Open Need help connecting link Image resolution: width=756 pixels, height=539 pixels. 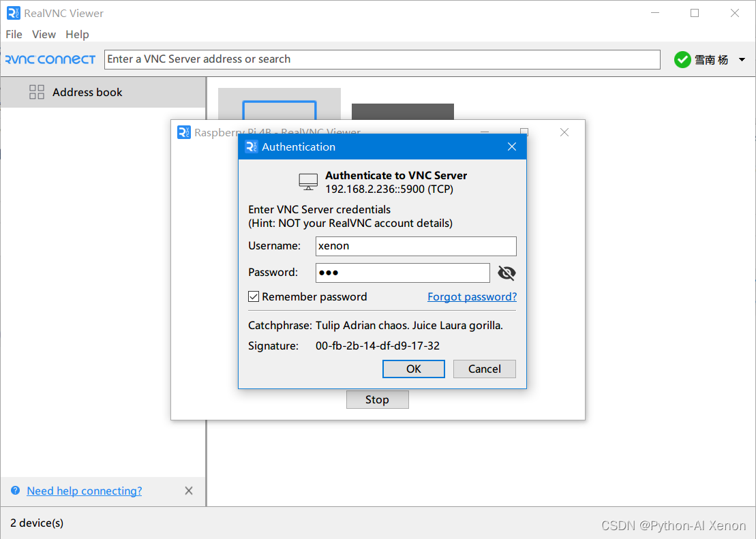tap(85, 491)
